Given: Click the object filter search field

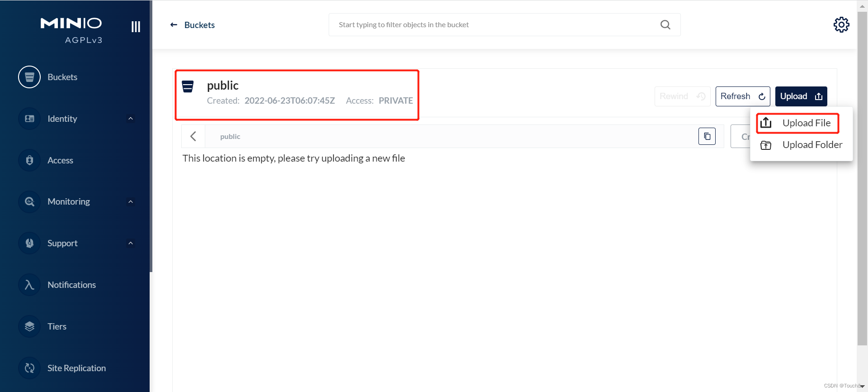Looking at the screenshot, I should click(493, 25).
